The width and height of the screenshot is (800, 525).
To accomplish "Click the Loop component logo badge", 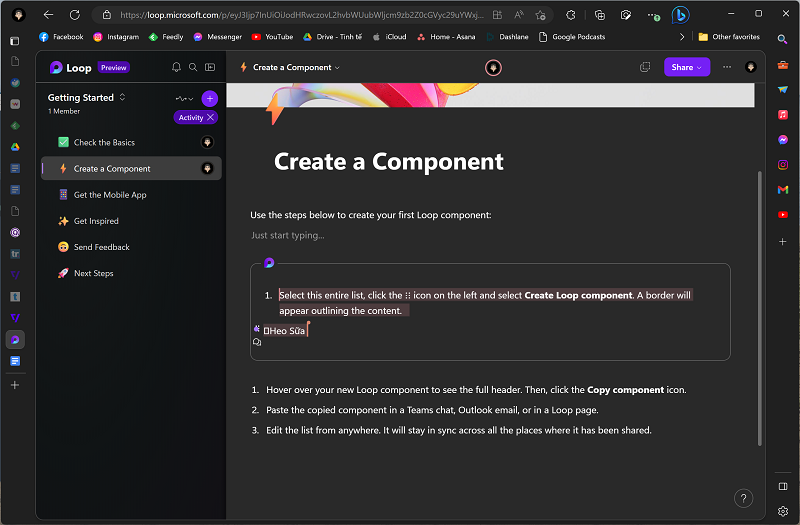I will point(269,263).
